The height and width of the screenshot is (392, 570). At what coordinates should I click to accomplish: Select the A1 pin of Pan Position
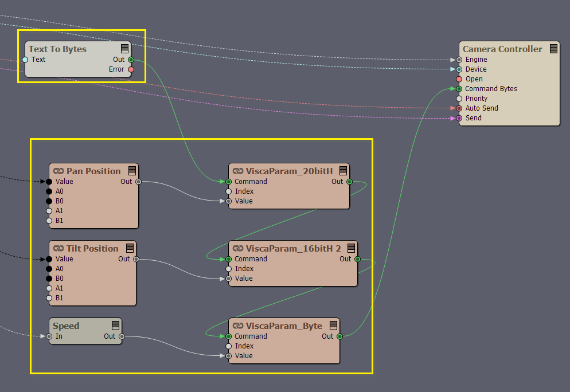pyautogui.click(x=49, y=211)
